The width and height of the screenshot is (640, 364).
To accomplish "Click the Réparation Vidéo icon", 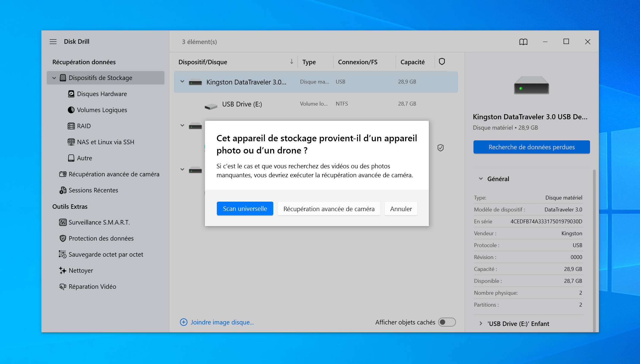I will point(63,287).
